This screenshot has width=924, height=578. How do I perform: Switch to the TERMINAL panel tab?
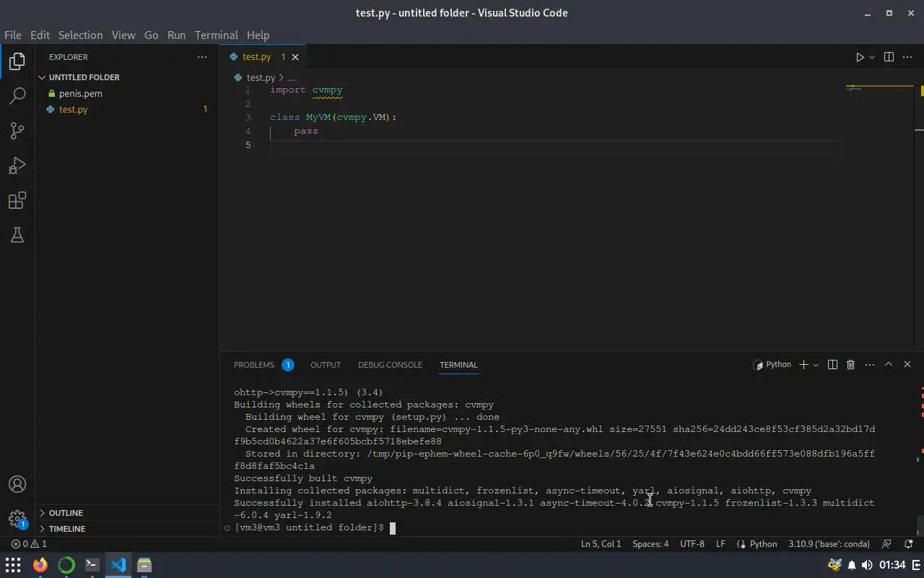(x=458, y=365)
